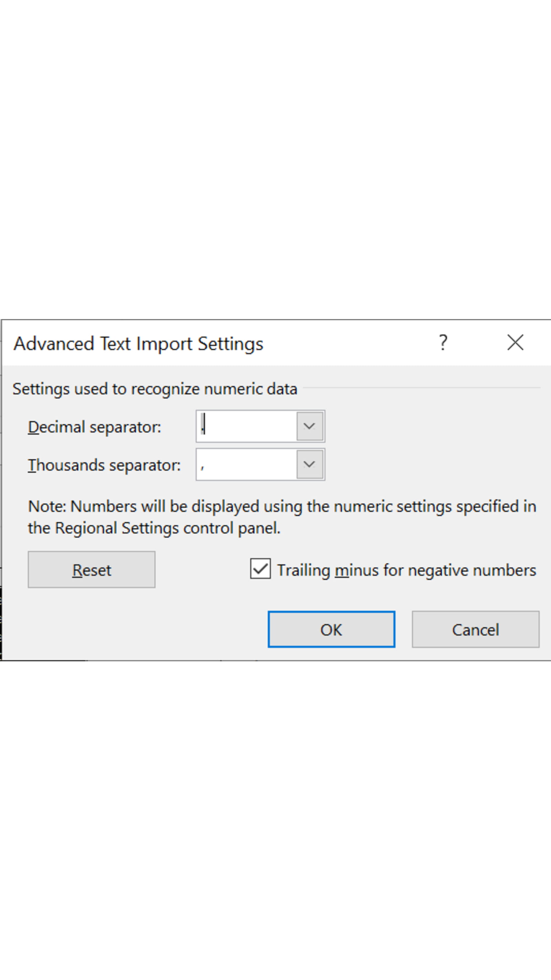This screenshot has width=551, height=980.
Task: Cancel the Advanced Text Import Settings dialog
Action: 475,630
